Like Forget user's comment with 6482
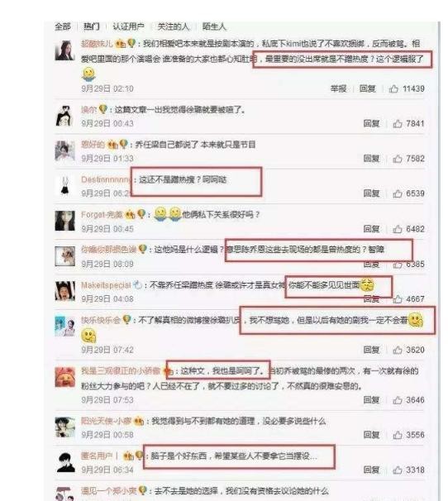The width and height of the screenshot is (448, 501). [x=398, y=229]
